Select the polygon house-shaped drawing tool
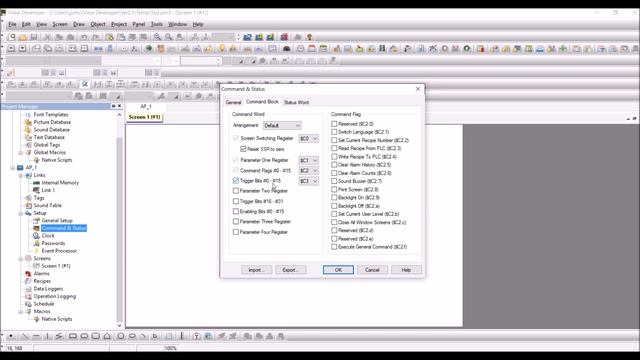This screenshot has width=640, height=360. coord(107,336)
